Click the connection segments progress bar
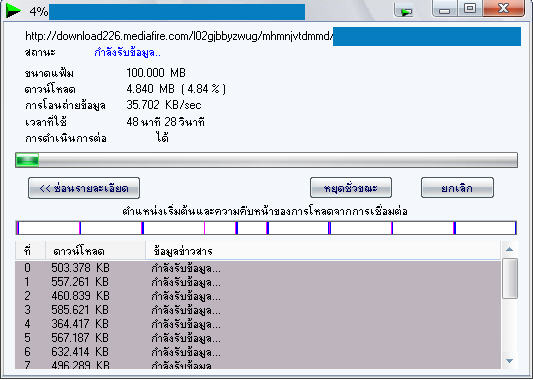The width and height of the screenshot is (533, 380). coord(266,228)
